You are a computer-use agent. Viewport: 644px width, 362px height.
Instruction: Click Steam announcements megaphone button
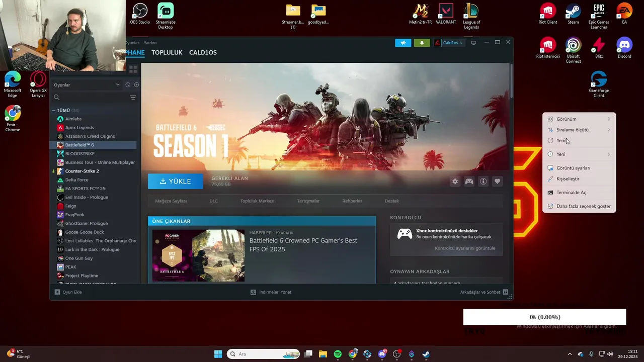pos(403,43)
